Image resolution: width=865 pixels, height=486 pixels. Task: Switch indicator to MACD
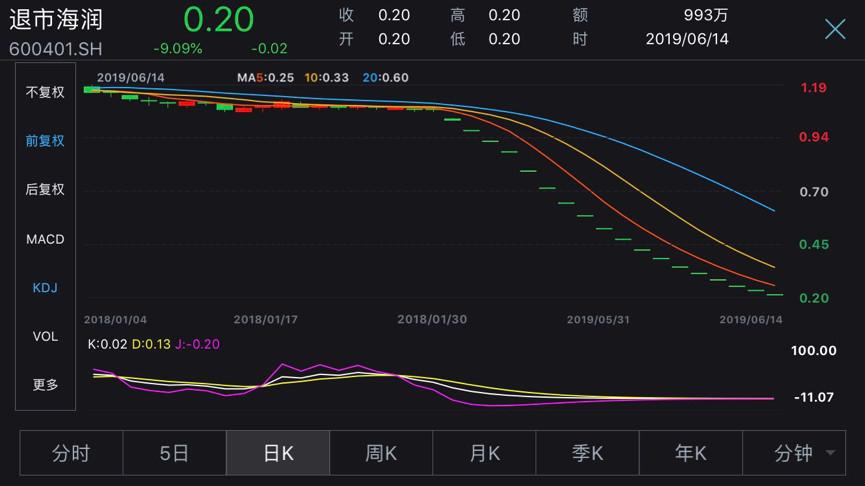45,239
